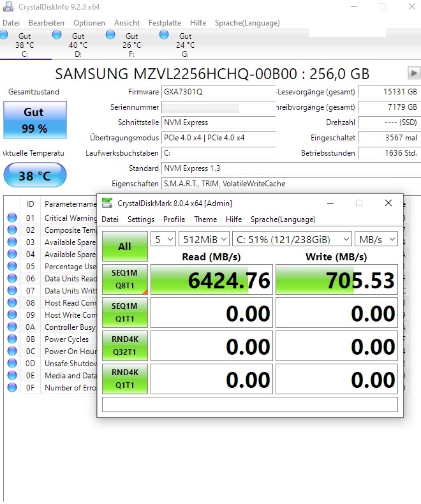421x504 pixels.
Task: Open test count dropdown showing 5
Action: tap(163, 239)
